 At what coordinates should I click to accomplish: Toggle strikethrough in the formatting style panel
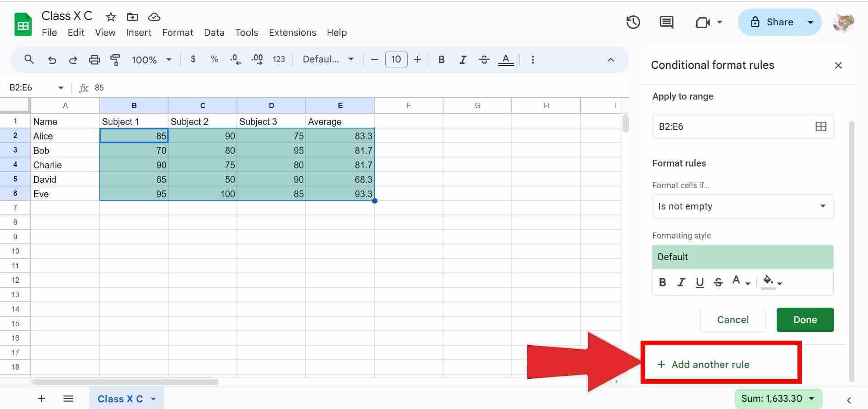pos(718,282)
